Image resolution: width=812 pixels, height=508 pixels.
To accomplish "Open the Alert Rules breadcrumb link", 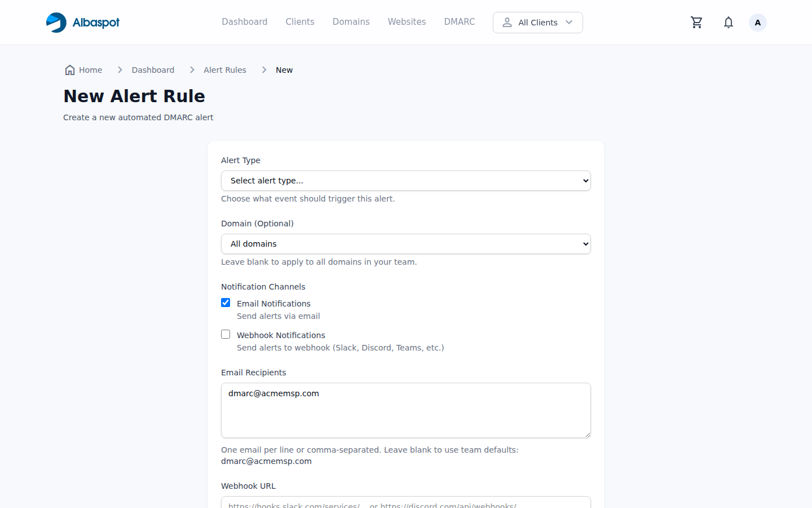I will (225, 69).
